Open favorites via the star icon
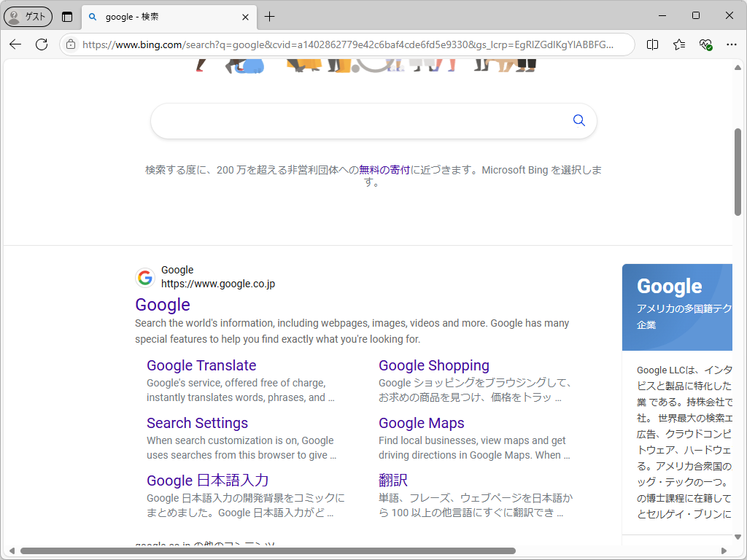Image resolution: width=747 pixels, height=560 pixels. coord(678,44)
